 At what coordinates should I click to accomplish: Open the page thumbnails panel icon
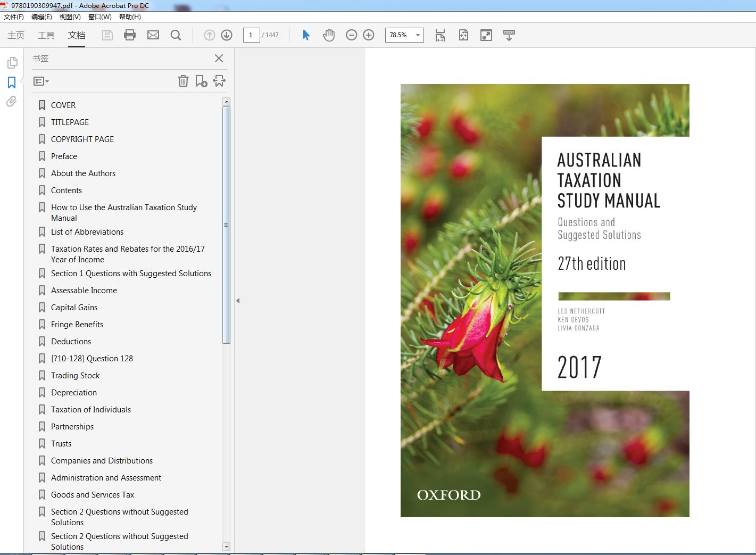coord(12,63)
